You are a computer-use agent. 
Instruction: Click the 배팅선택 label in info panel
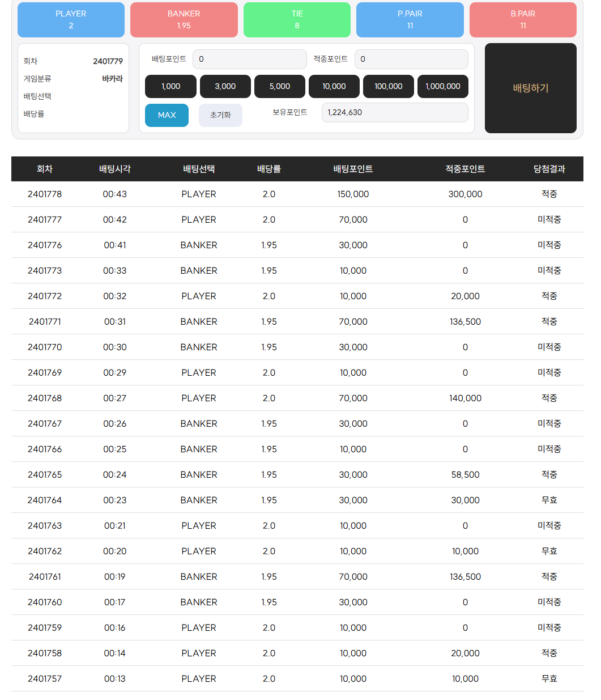point(37,96)
